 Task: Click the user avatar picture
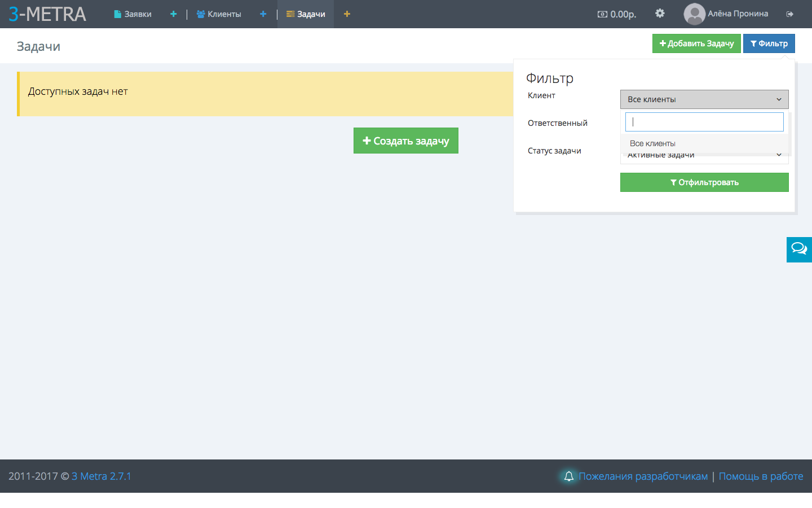pos(694,14)
